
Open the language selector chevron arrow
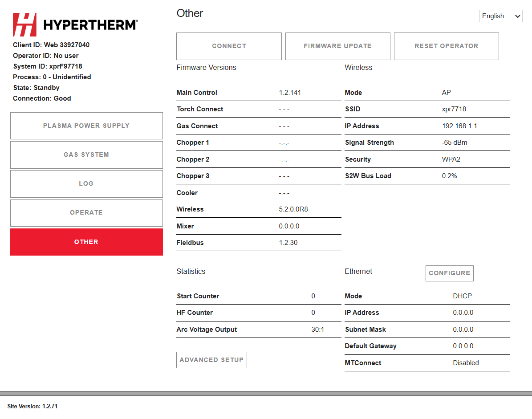click(518, 16)
